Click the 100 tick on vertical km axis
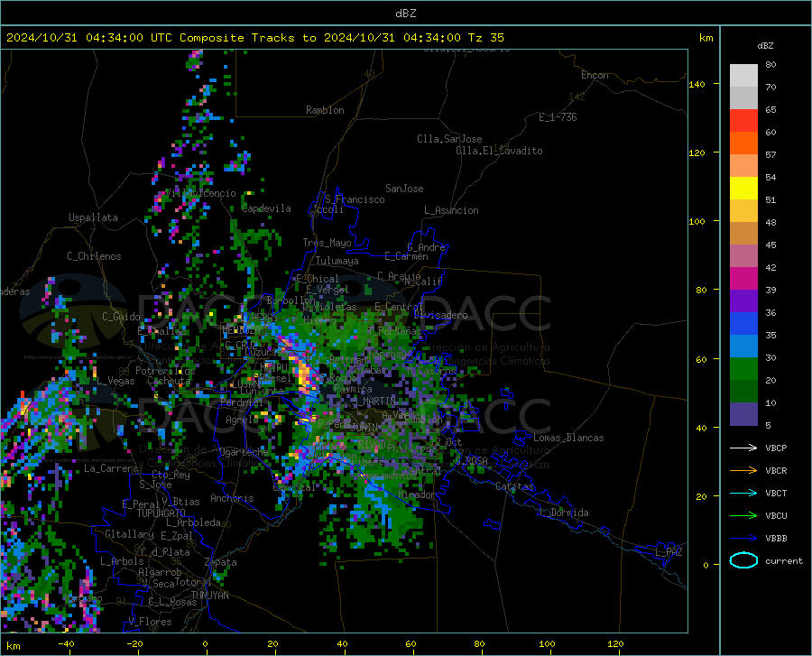The width and height of the screenshot is (812, 656). 697,222
